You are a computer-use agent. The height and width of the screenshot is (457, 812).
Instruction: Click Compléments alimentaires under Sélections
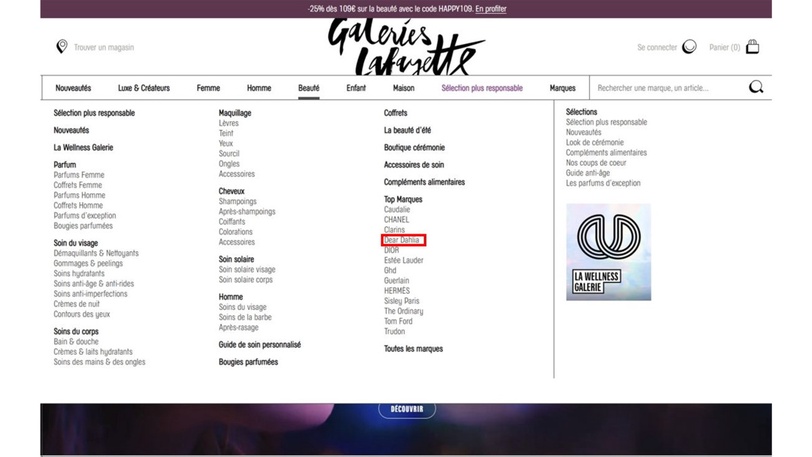[x=606, y=152]
